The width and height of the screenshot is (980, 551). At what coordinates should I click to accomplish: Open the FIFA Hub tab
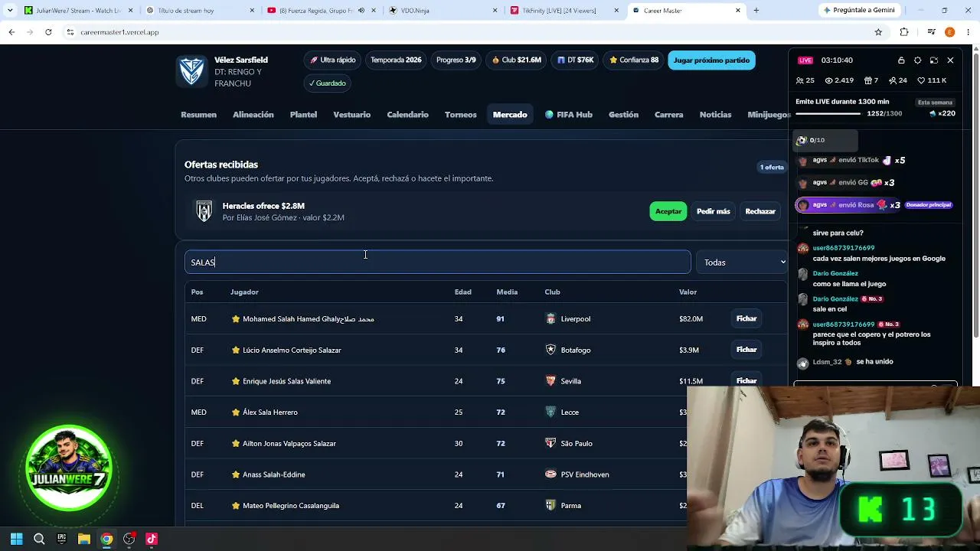coord(569,115)
